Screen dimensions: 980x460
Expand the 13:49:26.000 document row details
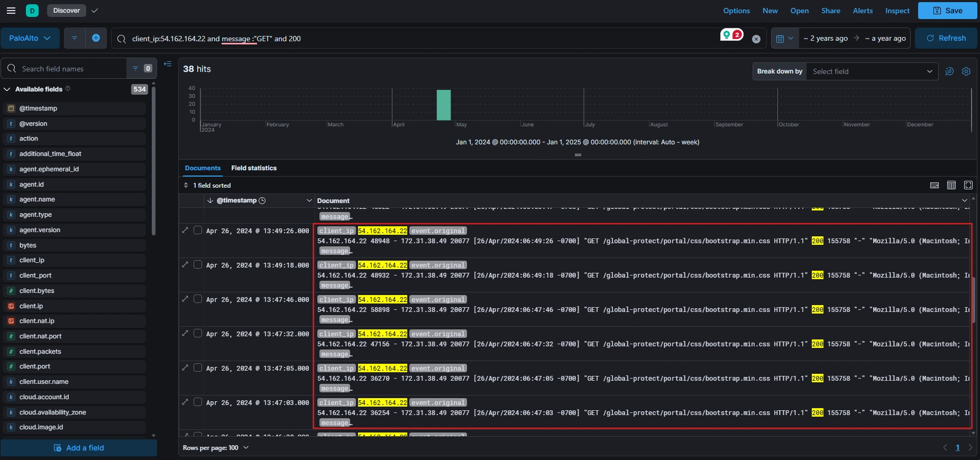(185, 231)
